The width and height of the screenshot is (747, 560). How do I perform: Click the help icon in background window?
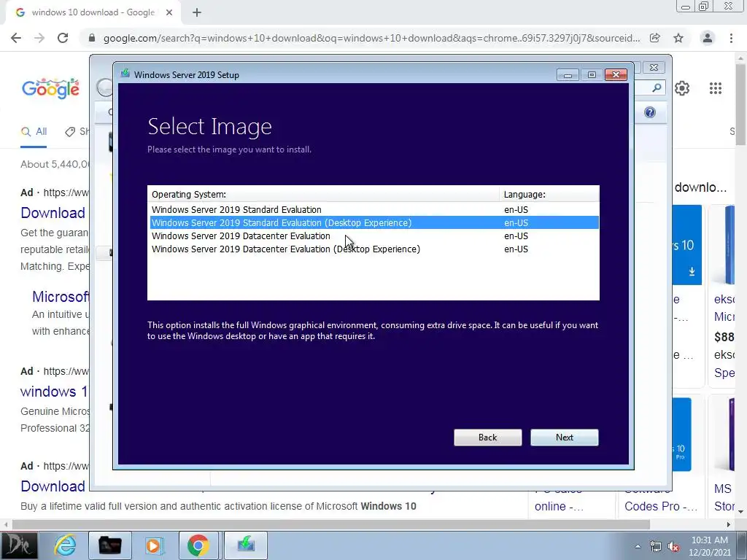pyautogui.click(x=650, y=112)
